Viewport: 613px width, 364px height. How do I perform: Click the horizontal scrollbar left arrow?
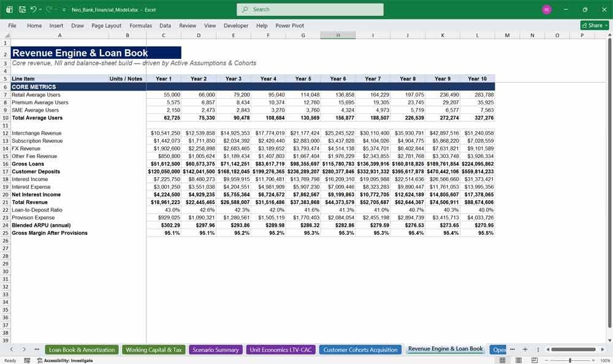click(547, 349)
